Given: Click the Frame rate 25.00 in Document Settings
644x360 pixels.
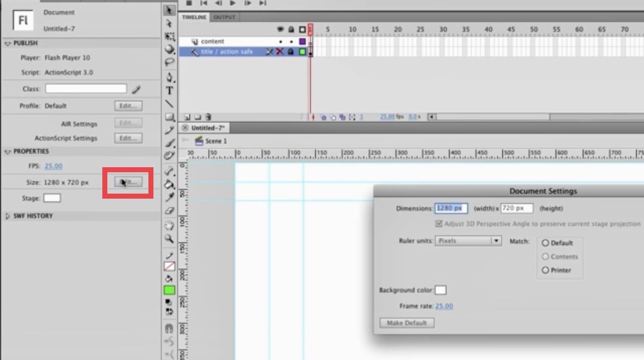Looking at the screenshot, I should [x=444, y=306].
